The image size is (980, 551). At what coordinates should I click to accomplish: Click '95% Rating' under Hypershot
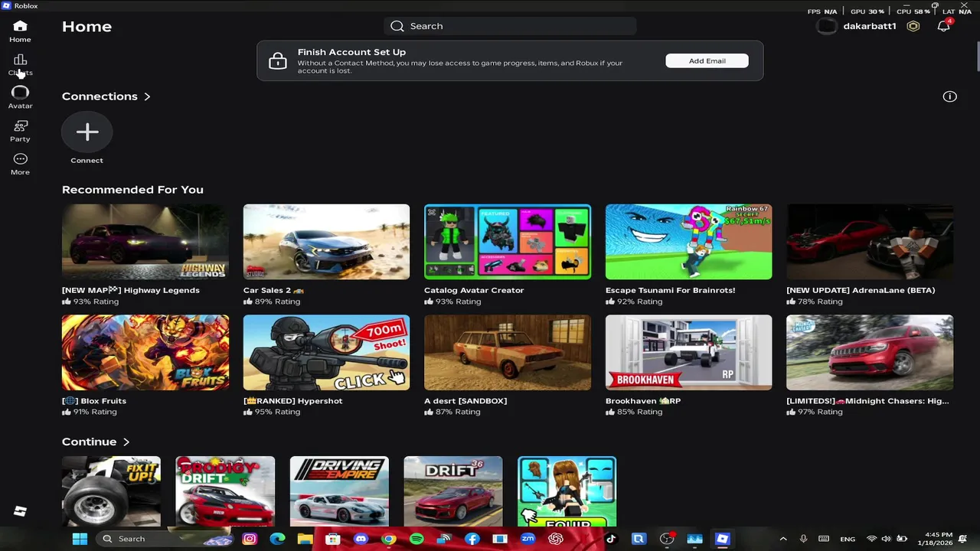coord(276,412)
